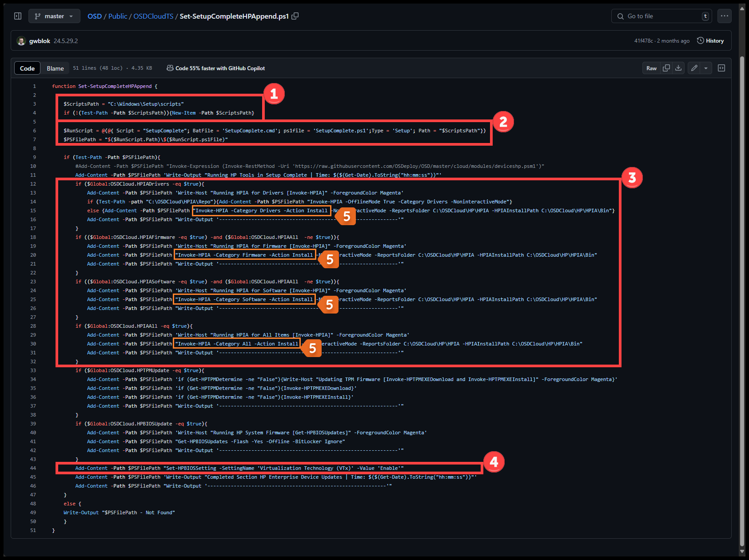Open the Public folder breadcrumb
The height and width of the screenshot is (560, 749).
[x=118, y=16]
